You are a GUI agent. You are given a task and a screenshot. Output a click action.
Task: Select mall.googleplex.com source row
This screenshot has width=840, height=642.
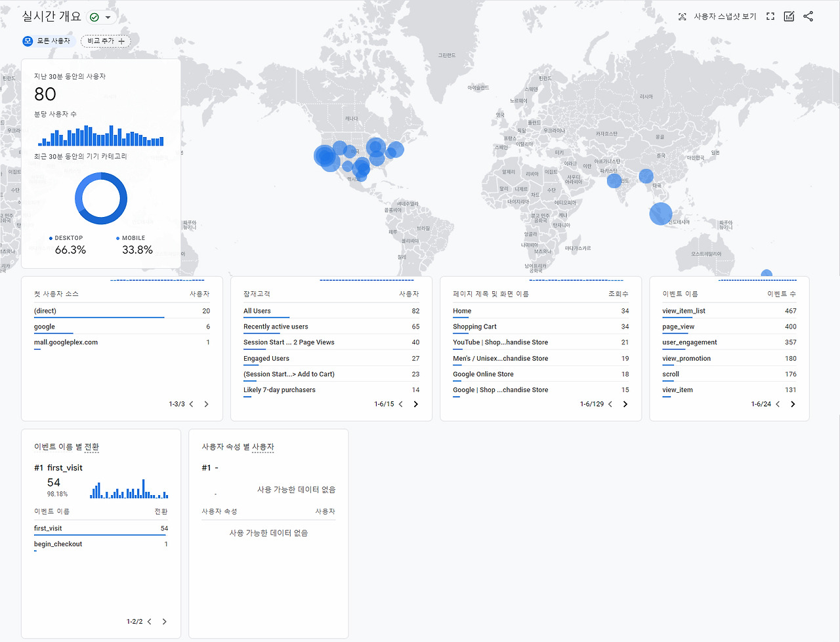122,343
